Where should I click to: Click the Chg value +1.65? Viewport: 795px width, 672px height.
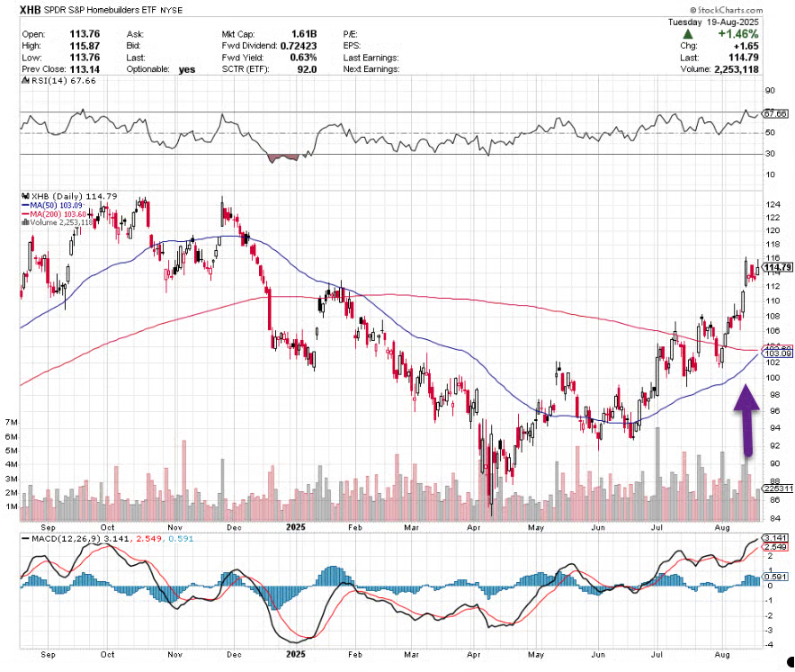click(x=746, y=46)
